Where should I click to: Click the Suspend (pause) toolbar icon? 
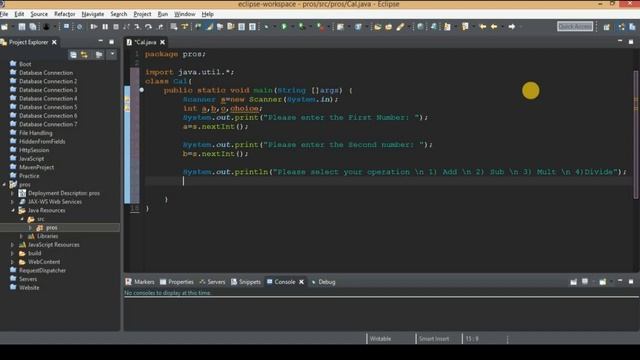click(x=105, y=27)
